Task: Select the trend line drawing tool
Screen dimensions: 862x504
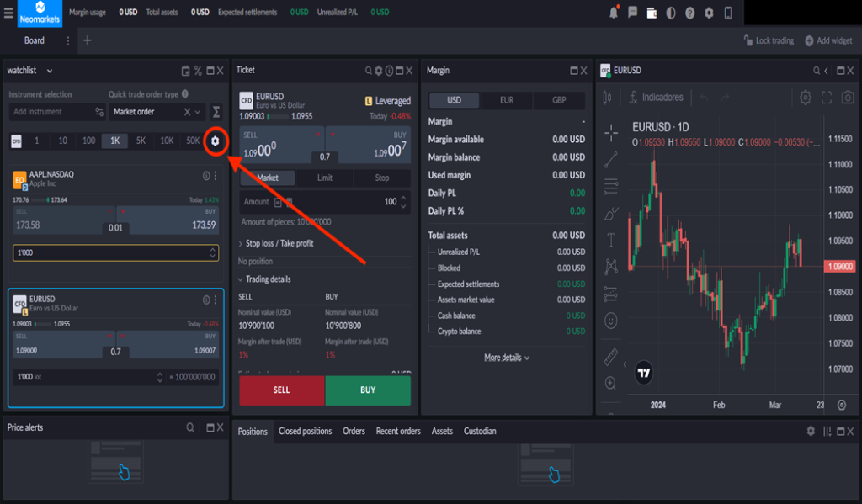Action: (610, 159)
